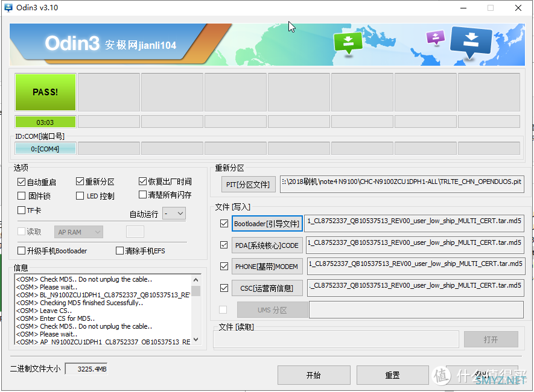Click the 开始 start button
This screenshot has height=392, width=534.
tap(314, 375)
